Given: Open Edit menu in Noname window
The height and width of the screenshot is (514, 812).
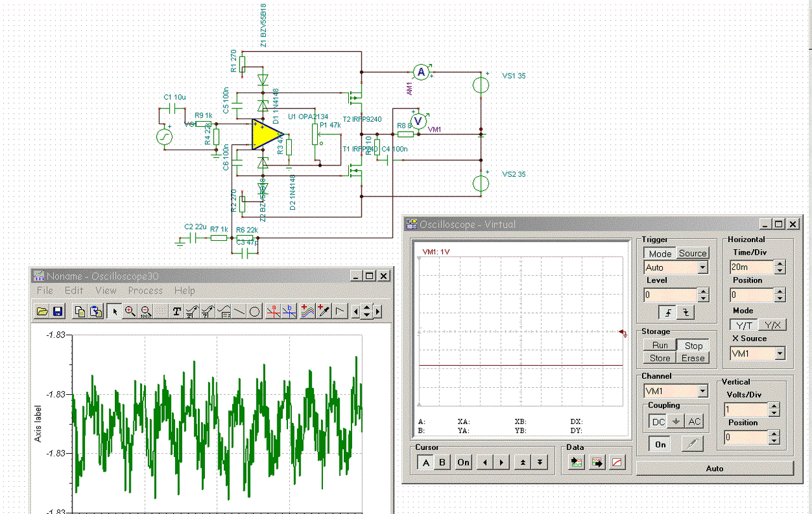Looking at the screenshot, I should pyautogui.click(x=74, y=290).
